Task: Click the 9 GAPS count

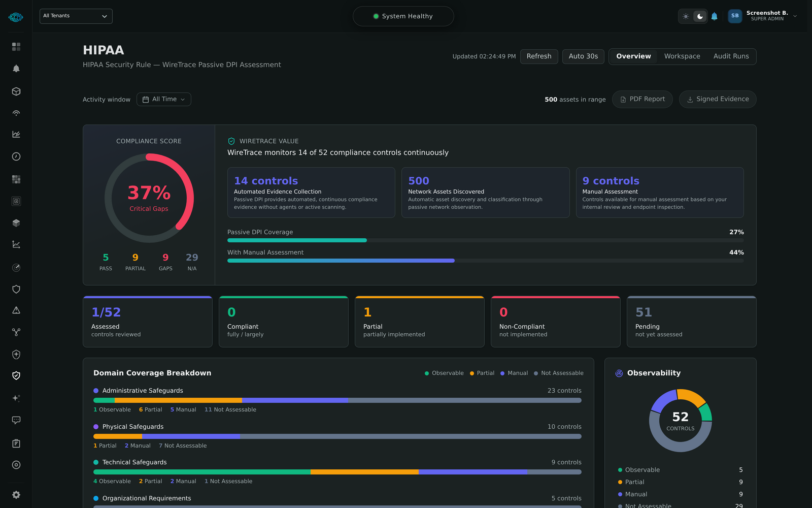Action: click(165, 262)
